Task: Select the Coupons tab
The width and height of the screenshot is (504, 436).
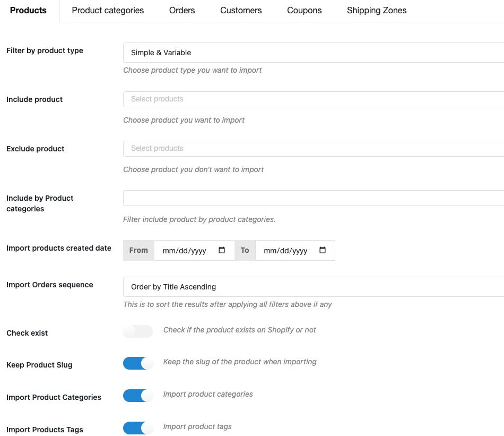Action: tap(304, 10)
